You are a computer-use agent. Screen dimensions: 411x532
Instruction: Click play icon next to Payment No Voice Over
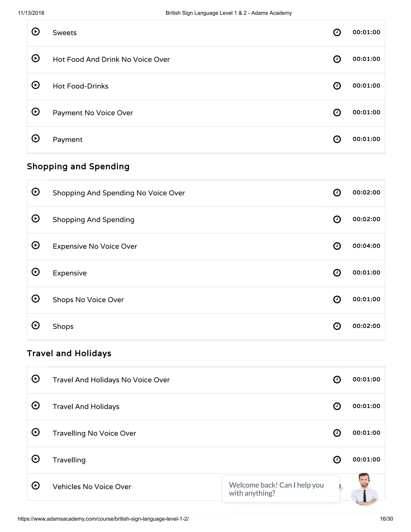[x=36, y=112]
